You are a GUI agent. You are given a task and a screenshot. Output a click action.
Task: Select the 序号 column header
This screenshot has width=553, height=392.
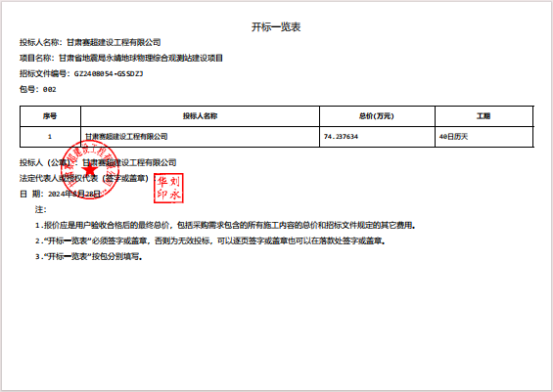pos(50,116)
